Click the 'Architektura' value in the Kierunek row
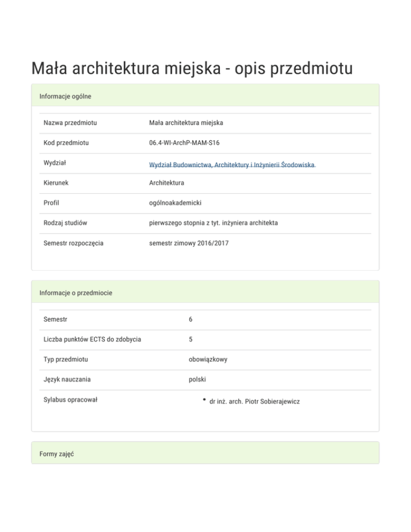411x532 pixels. pyautogui.click(x=166, y=183)
